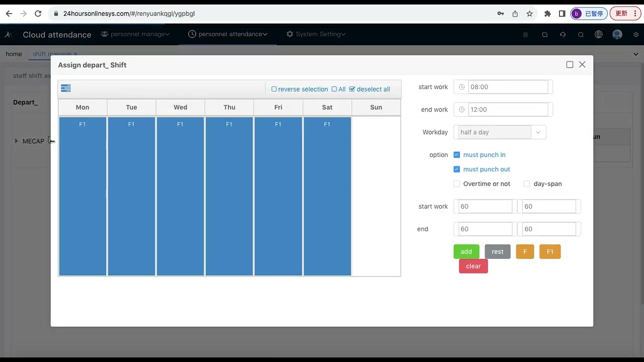This screenshot has width=644, height=362.
Task: Open personnel manage menu
Action: click(135, 34)
